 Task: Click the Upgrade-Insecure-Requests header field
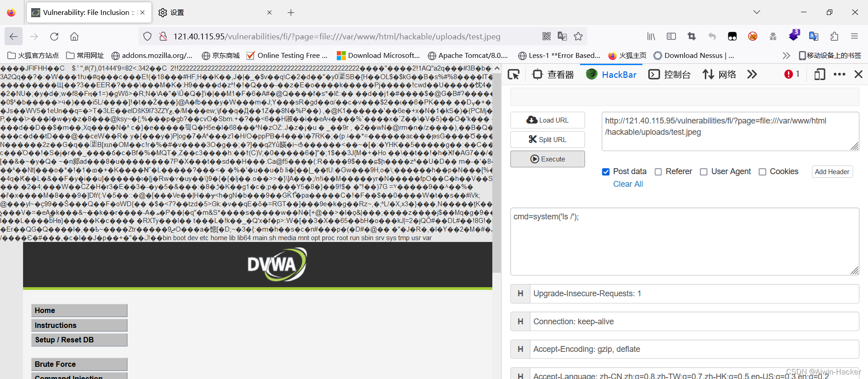coord(694,294)
